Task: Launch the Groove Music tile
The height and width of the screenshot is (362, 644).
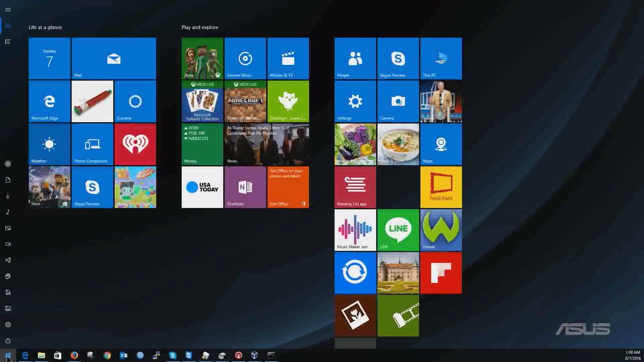Action: tap(245, 58)
